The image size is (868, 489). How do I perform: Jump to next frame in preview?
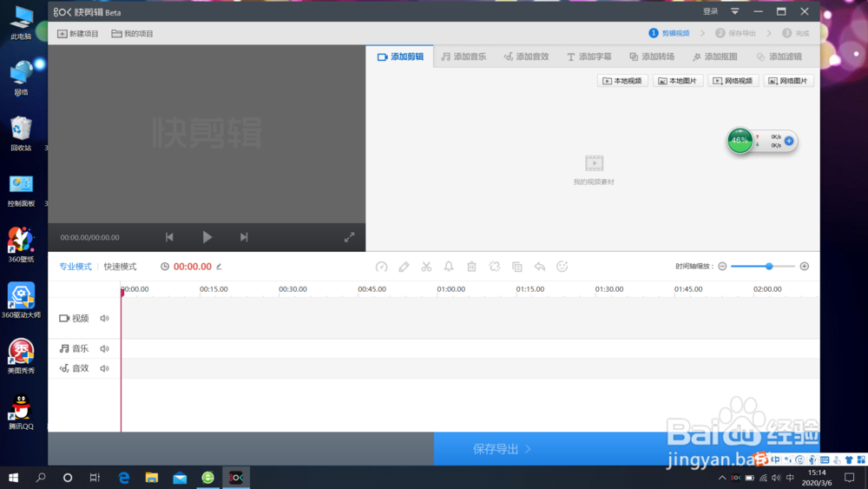coord(244,237)
